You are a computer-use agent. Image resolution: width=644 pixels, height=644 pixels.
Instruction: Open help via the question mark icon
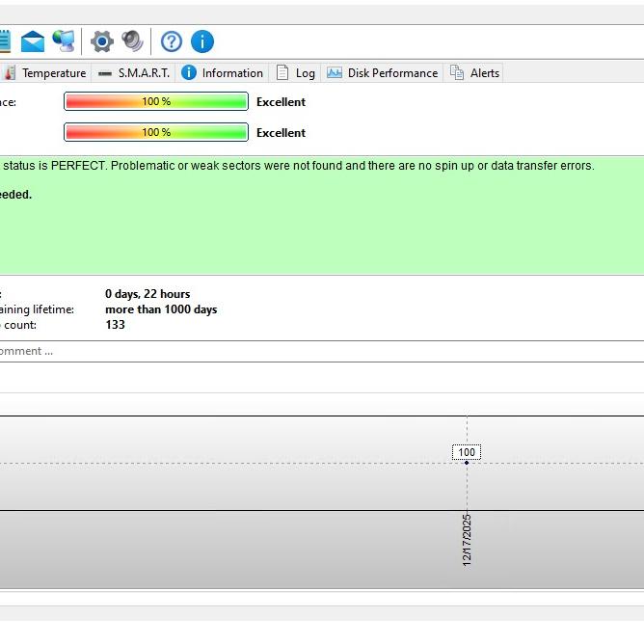(x=172, y=41)
